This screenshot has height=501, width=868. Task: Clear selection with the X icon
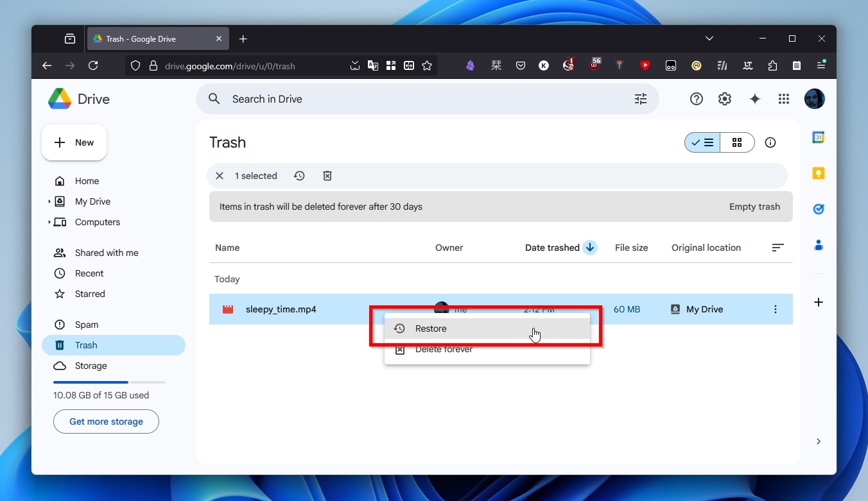pyautogui.click(x=220, y=176)
